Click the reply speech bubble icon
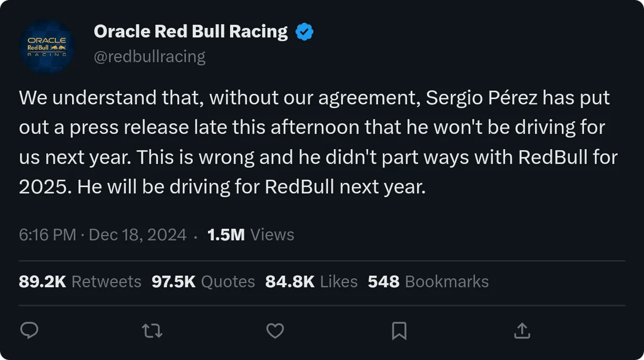This screenshot has height=360, width=644. [29, 330]
